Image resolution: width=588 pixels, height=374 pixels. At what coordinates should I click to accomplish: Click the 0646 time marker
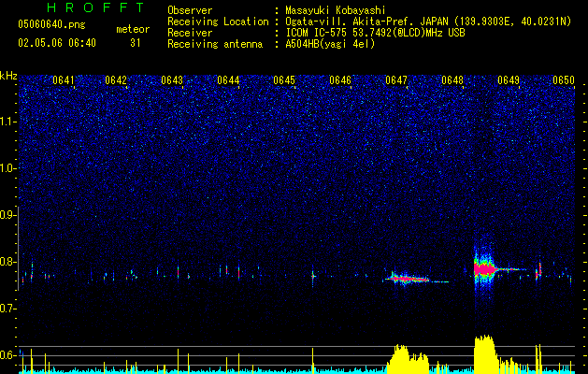click(x=340, y=80)
